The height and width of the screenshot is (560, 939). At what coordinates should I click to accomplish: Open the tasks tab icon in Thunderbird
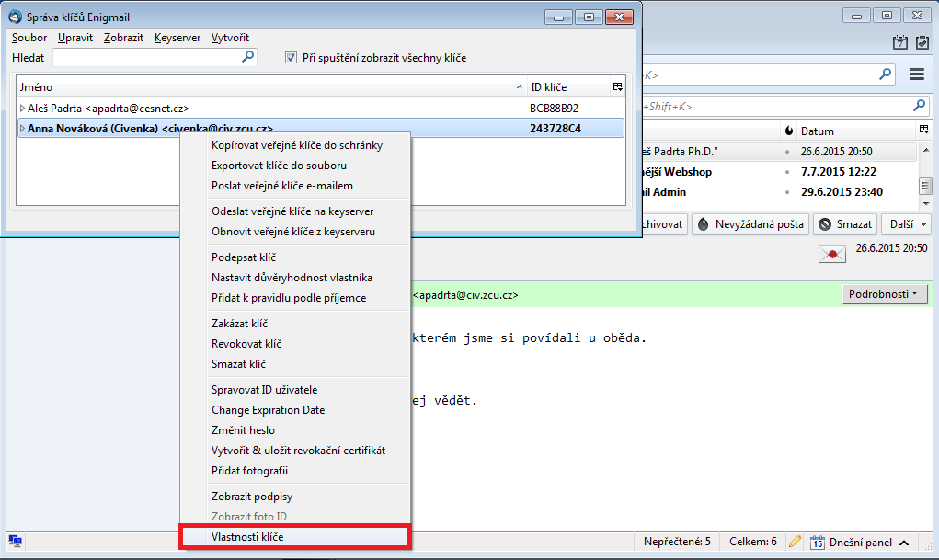[x=922, y=42]
